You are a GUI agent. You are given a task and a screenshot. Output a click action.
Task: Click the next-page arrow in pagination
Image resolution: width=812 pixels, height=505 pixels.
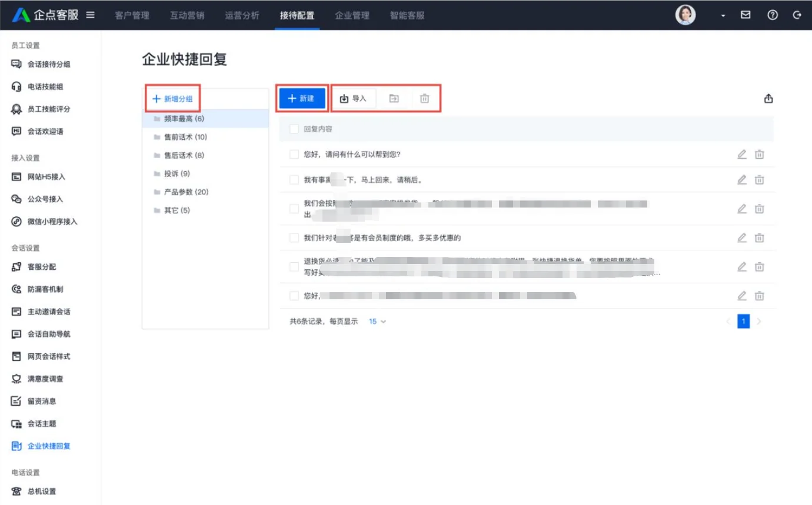click(759, 322)
